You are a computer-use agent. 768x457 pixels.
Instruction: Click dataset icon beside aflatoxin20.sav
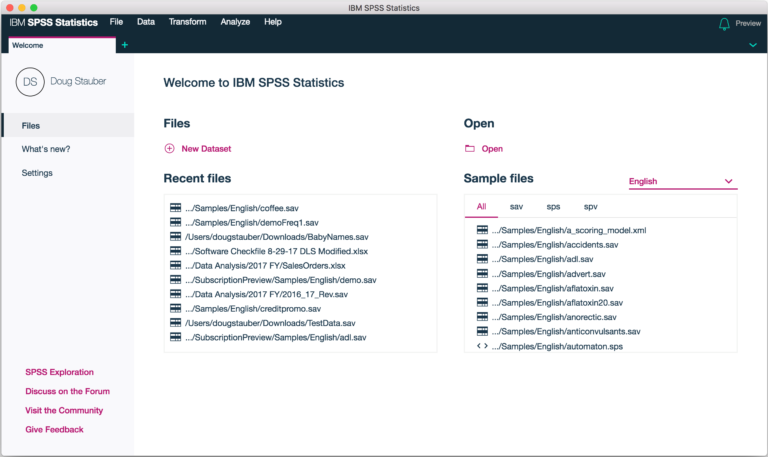[482, 302]
